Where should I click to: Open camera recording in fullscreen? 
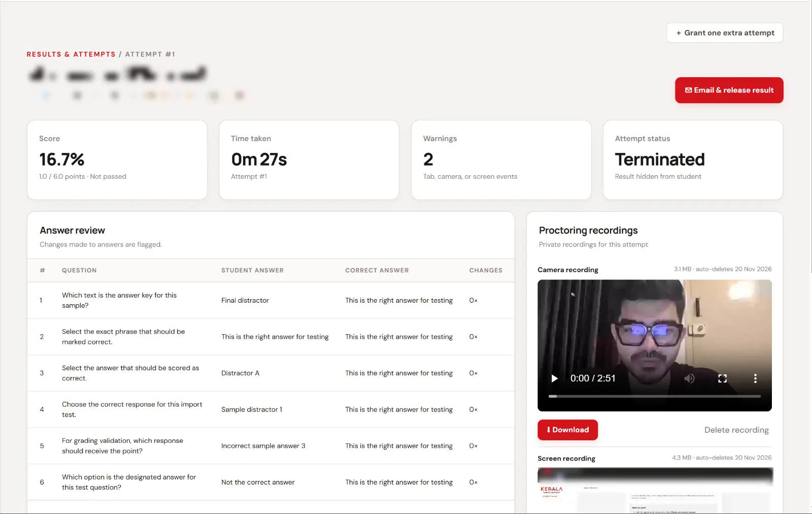722,378
